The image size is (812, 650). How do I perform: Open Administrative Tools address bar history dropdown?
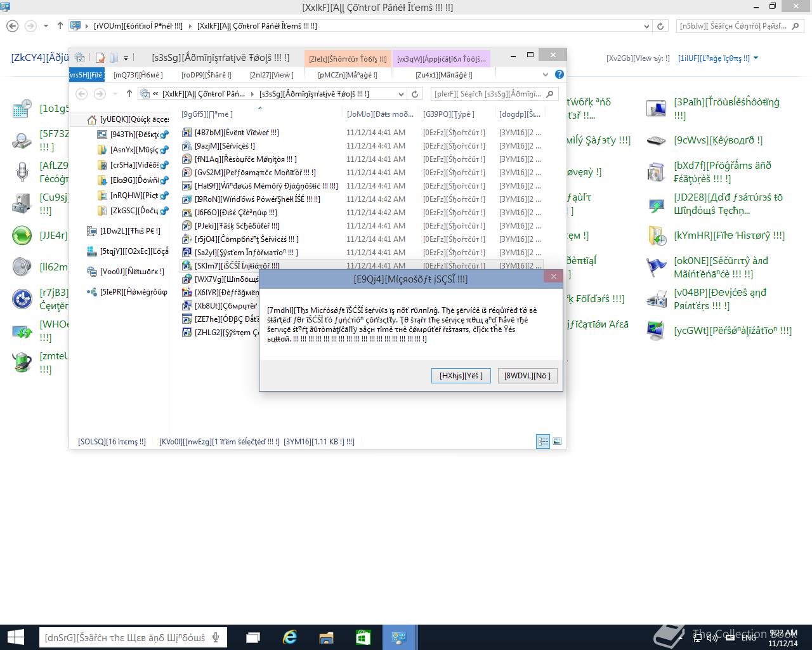[401, 94]
